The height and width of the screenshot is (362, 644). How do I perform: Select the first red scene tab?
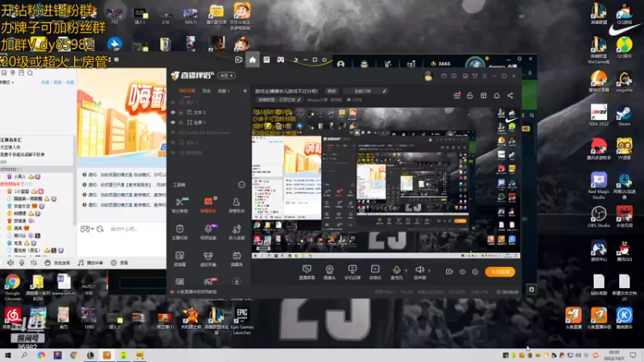click(187, 91)
